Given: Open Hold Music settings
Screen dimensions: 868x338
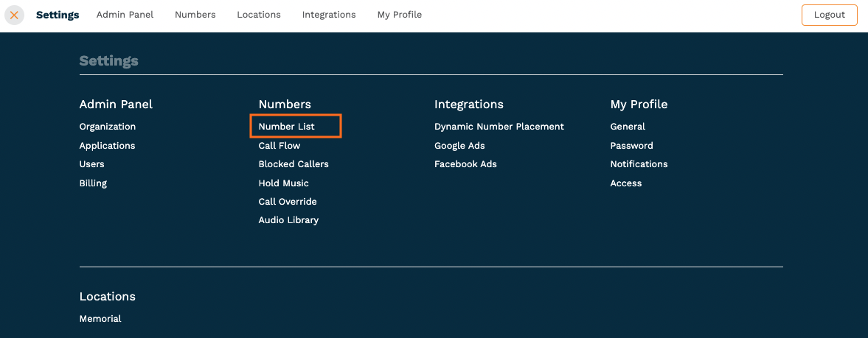Looking at the screenshot, I should [283, 183].
